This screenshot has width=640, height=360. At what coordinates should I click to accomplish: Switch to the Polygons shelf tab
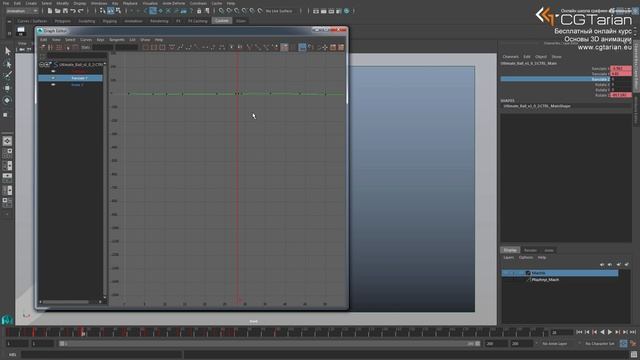(x=62, y=21)
